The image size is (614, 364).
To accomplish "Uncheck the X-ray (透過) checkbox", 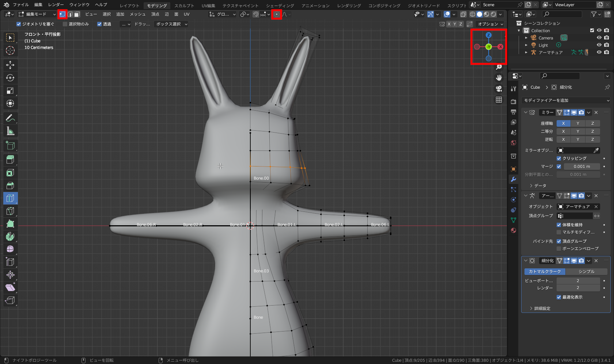I will 99,24.
